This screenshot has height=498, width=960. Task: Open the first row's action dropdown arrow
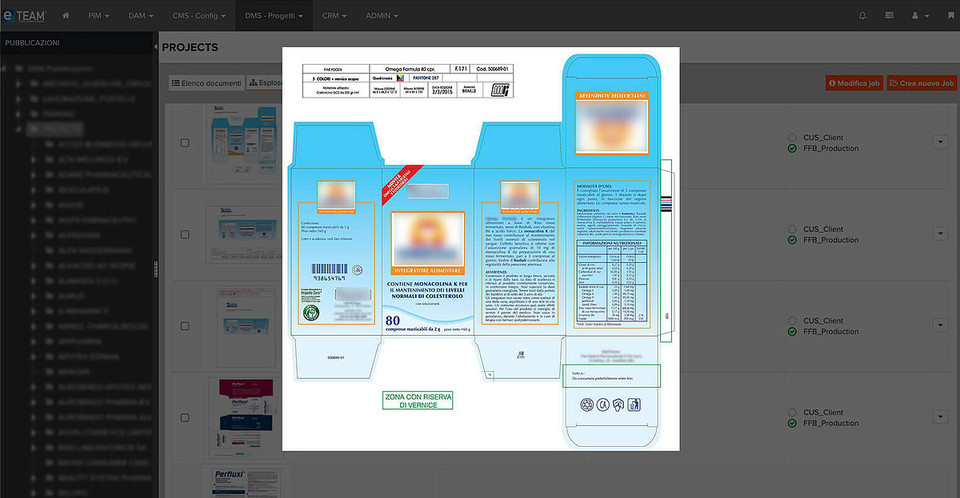point(940,143)
